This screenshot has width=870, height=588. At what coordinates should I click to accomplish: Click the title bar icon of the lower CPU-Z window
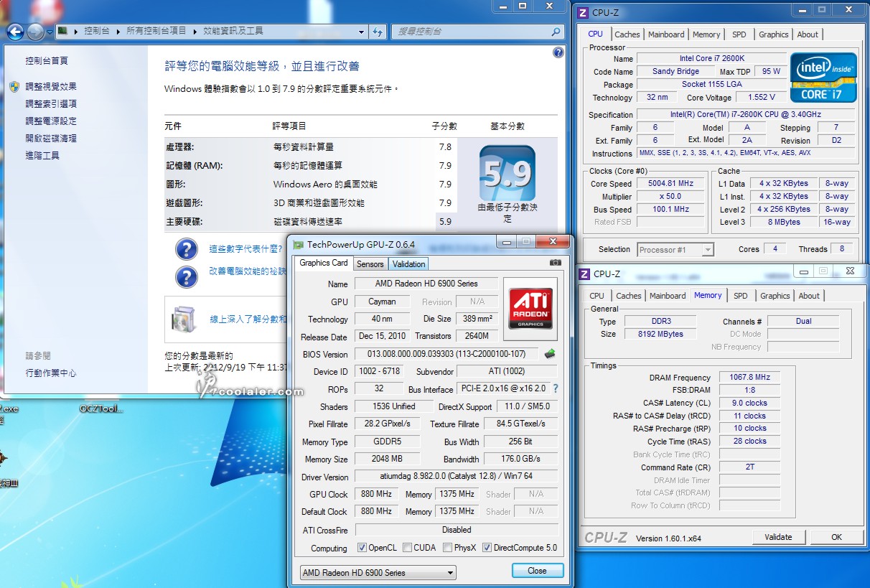click(x=584, y=274)
